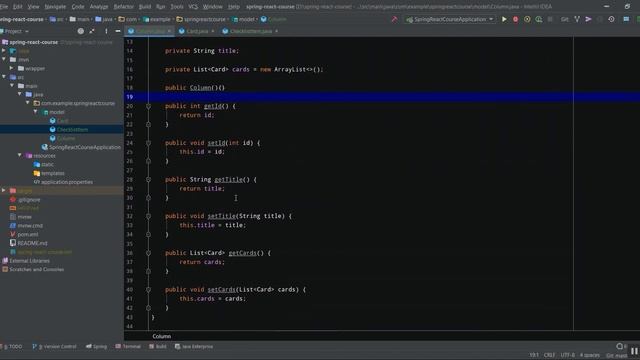This screenshot has width=640, height=360.
Task: Click search icon in bottom right corner
Action: click(x=620, y=347)
